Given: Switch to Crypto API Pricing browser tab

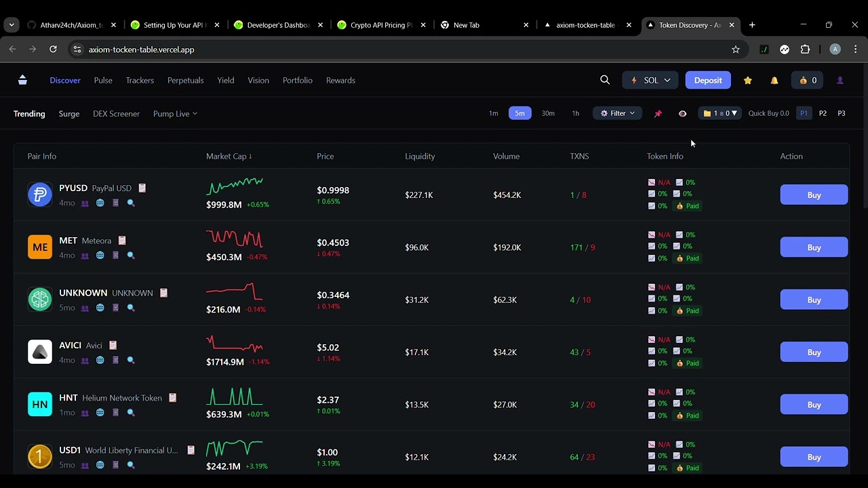Looking at the screenshot, I should (382, 25).
